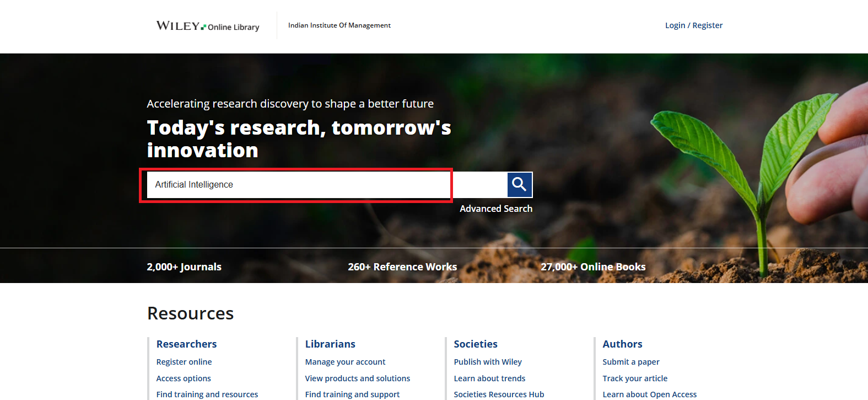Click Submit a paper link
The width and height of the screenshot is (868, 400).
630,362
